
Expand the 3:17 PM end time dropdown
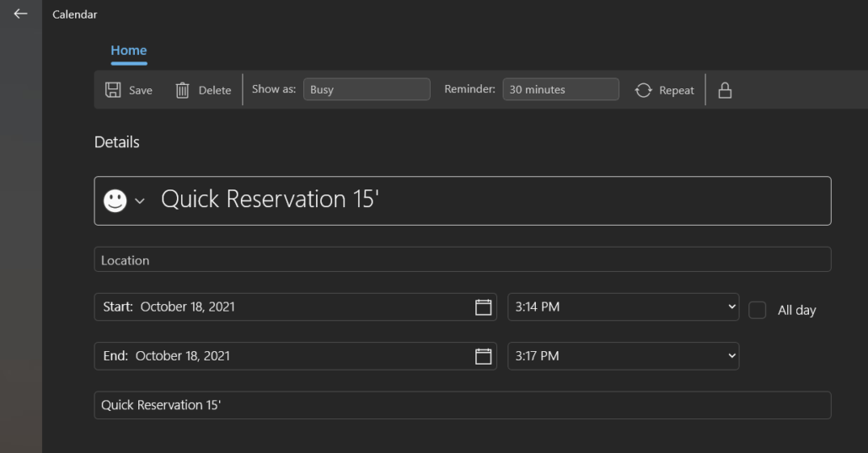[x=623, y=356]
